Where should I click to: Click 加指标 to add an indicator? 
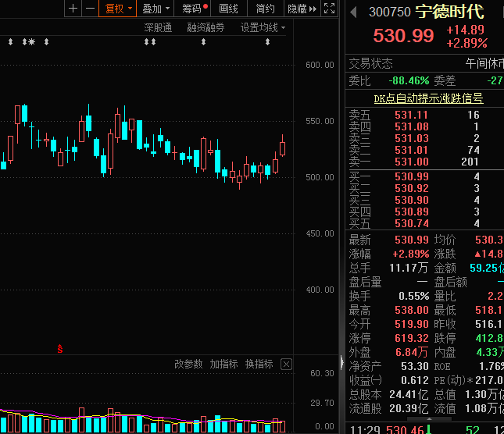click(223, 364)
